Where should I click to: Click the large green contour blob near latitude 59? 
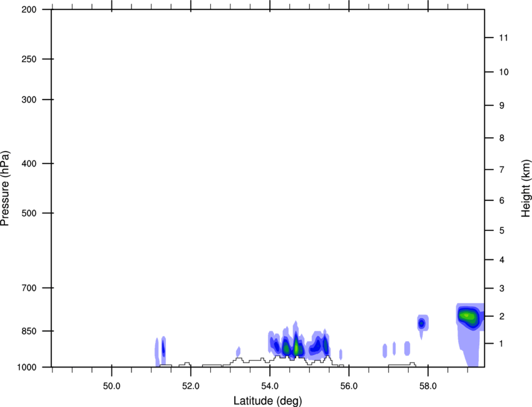click(x=468, y=316)
